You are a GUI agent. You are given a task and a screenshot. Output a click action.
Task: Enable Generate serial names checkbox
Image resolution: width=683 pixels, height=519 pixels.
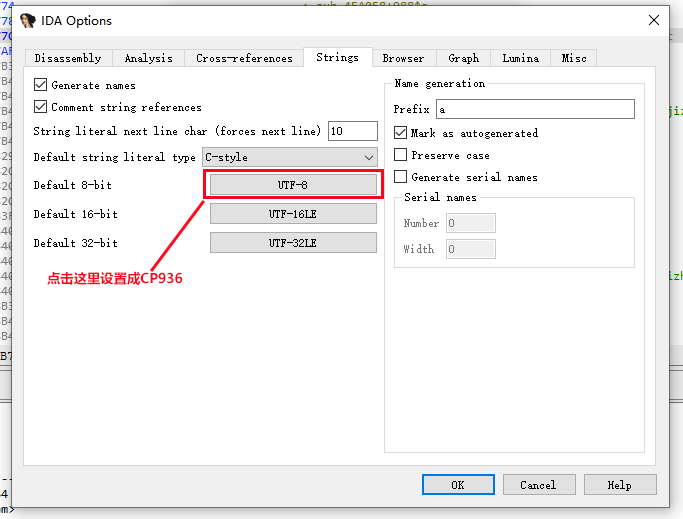point(400,176)
